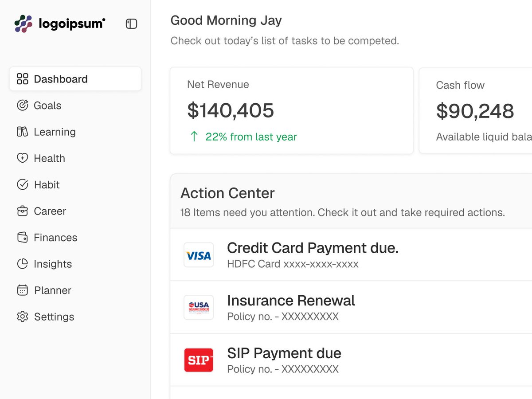Image resolution: width=532 pixels, height=399 pixels.
Task: Select the Goals target icon
Action: tap(22, 106)
